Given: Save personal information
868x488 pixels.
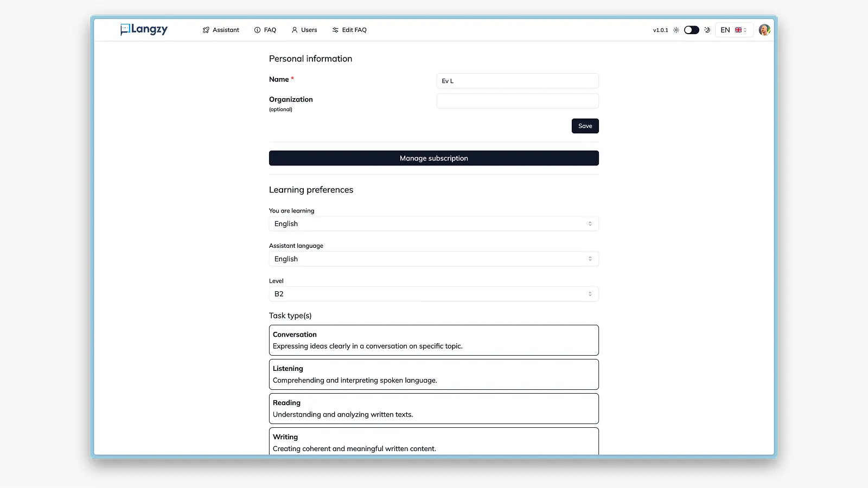Looking at the screenshot, I should click(585, 126).
